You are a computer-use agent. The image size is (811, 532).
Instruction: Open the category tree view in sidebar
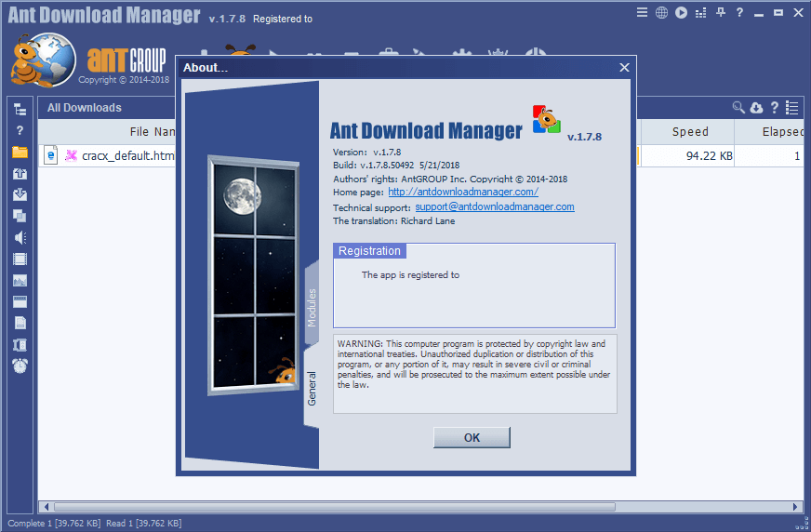click(x=20, y=109)
